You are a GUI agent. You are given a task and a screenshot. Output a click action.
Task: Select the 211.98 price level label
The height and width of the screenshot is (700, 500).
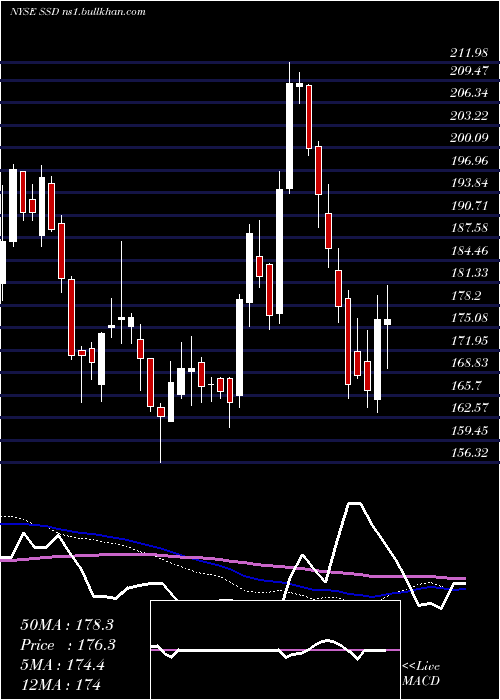pyautogui.click(x=468, y=54)
